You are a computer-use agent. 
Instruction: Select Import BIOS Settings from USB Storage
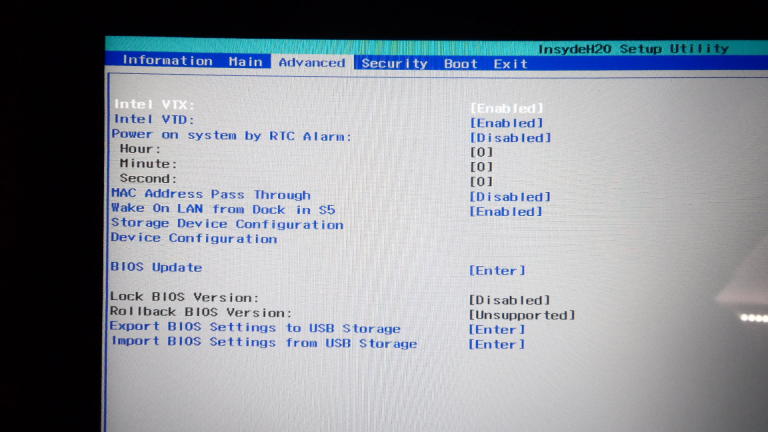point(264,342)
